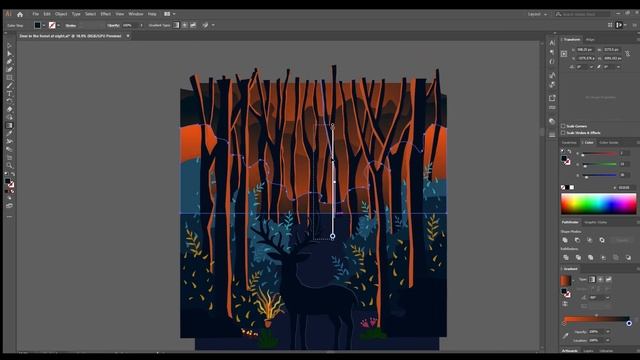The image size is (640, 360).
Task: Enable Scale Corners checkbox
Action: tap(563, 126)
